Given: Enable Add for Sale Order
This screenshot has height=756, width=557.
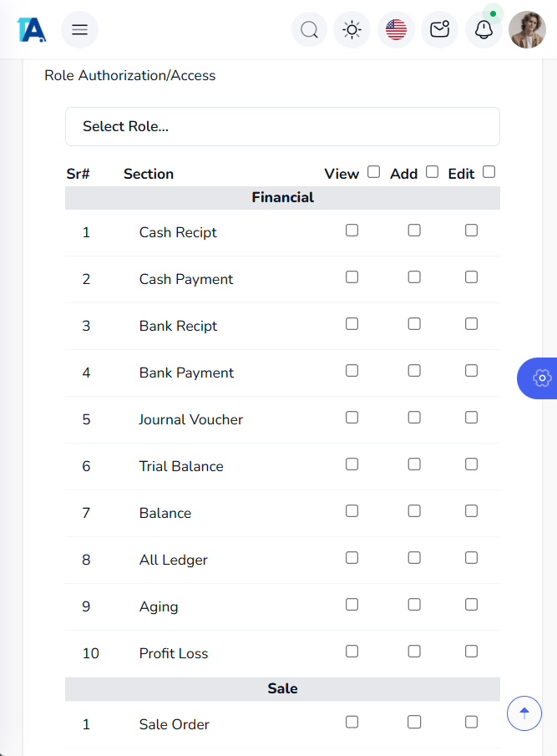Looking at the screenshot, I should (x=414, y=723).
